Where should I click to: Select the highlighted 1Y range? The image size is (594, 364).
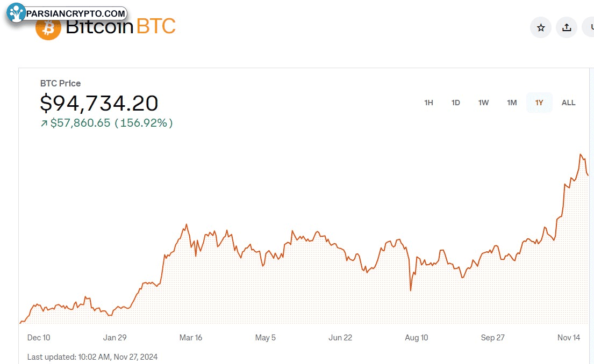tap(539, 103)
